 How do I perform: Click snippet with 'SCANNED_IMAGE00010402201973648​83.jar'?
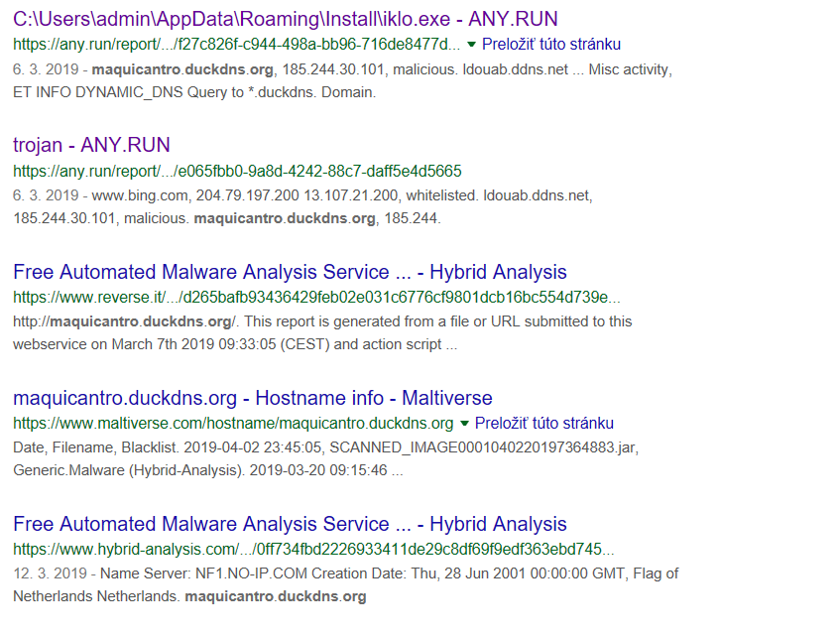pos(325,447)
